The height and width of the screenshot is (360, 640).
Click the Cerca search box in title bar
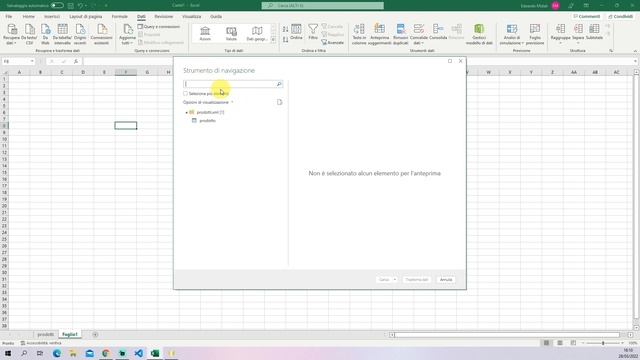pos(322,6)
